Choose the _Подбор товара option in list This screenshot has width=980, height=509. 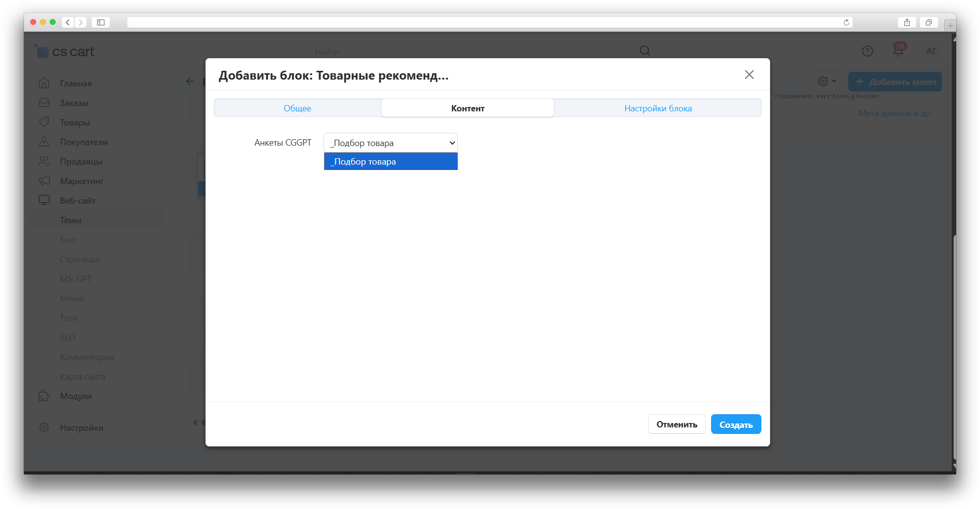click(x=390, y=162)
